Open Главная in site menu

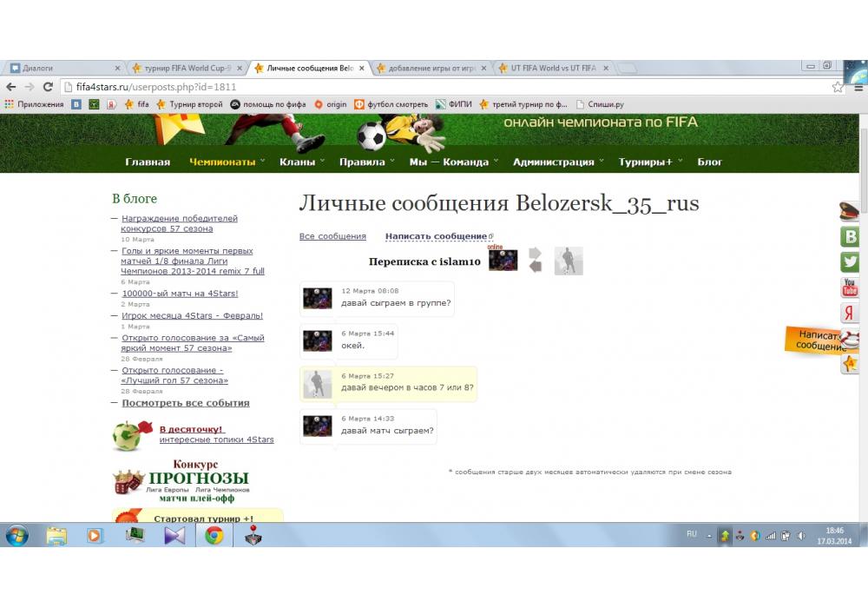148,162
